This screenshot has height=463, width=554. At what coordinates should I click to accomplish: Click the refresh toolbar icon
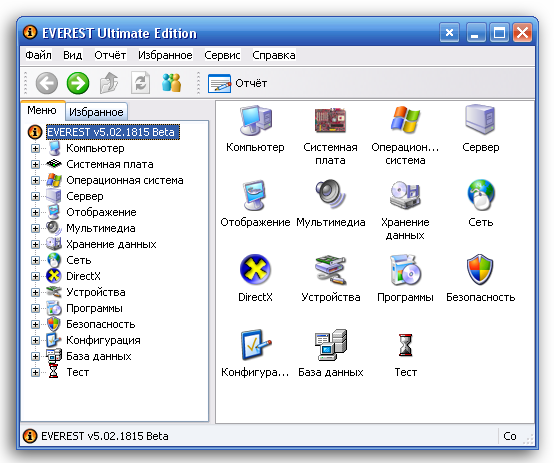pyautogui.click(x=140, y=83)
